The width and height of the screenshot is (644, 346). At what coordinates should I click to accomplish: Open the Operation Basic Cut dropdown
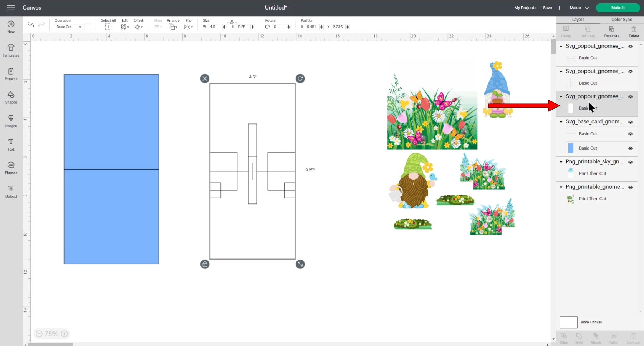69,27
